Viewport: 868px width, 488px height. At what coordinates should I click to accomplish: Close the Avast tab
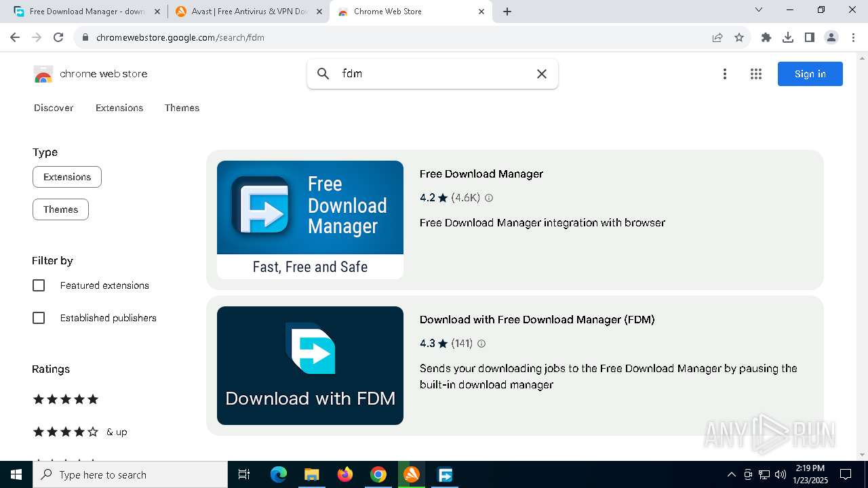point(319,12)
